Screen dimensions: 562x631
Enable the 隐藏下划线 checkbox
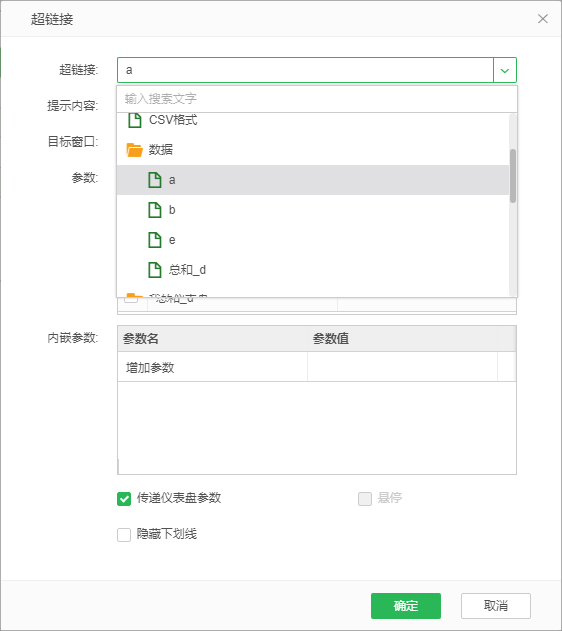coord(124,535)
